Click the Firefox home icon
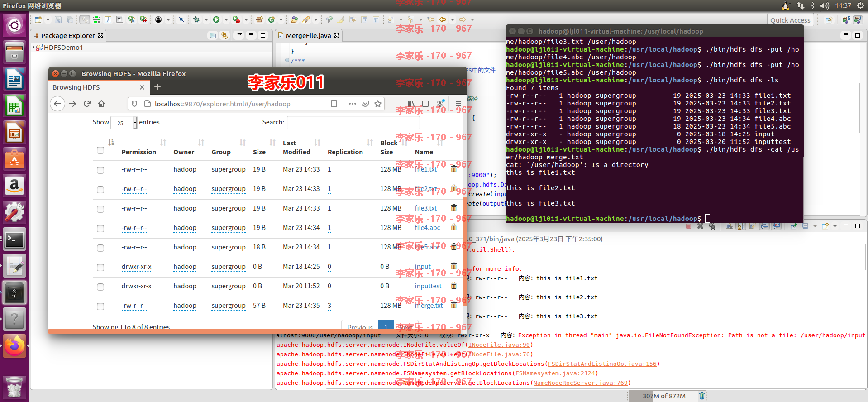Screen dimensions: 868x402 101,104
